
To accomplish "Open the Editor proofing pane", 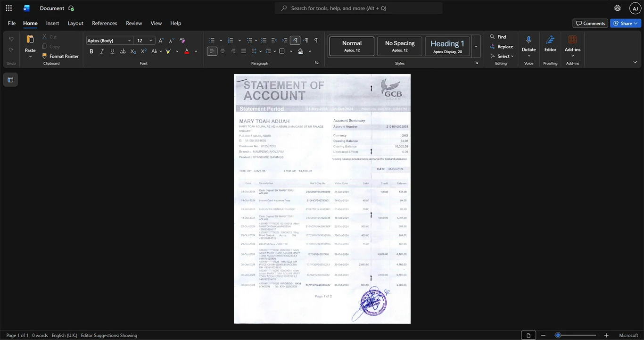I will [550, 44].
